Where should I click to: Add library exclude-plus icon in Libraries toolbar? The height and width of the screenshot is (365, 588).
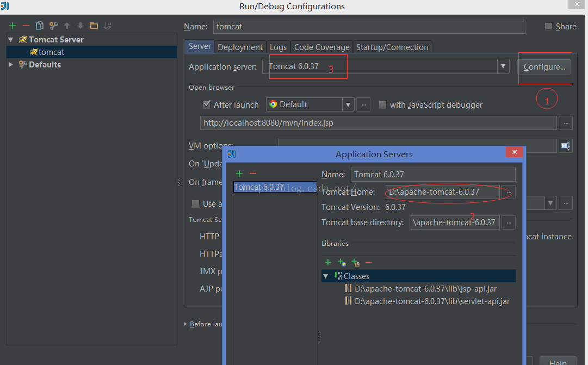pos(355,262)
